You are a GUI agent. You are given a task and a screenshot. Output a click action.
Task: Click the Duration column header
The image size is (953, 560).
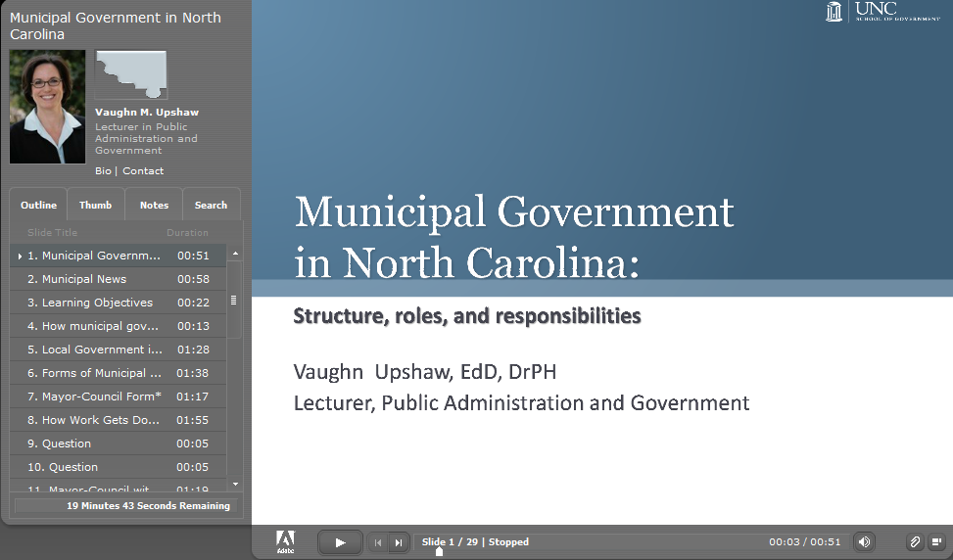187,233
